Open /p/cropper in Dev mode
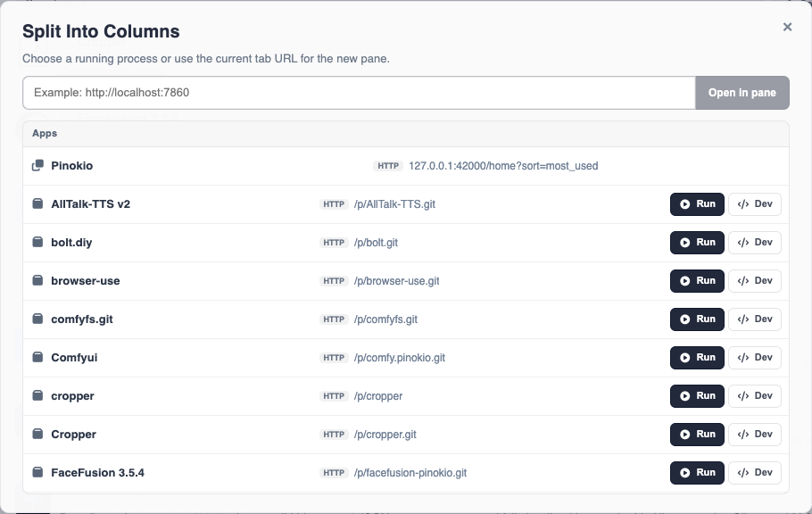The width and height of the screenshot is (812, 514). pyautogui.click(x=755, y=396)
